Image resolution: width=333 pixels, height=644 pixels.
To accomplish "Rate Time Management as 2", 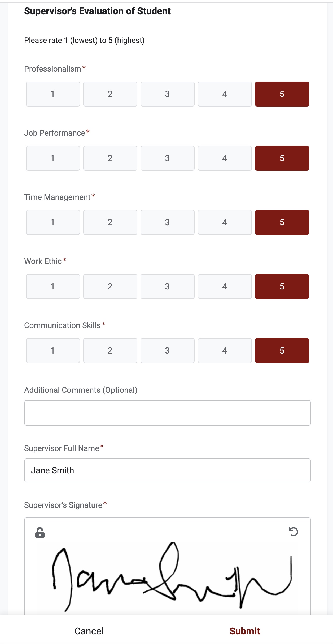I will 110,222.
